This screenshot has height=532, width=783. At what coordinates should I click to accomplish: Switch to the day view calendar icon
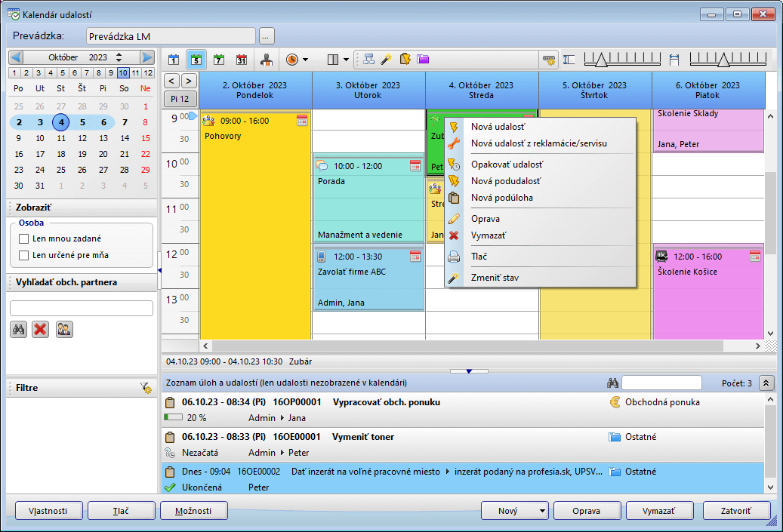pyautogui.click(x=174, y=59)
